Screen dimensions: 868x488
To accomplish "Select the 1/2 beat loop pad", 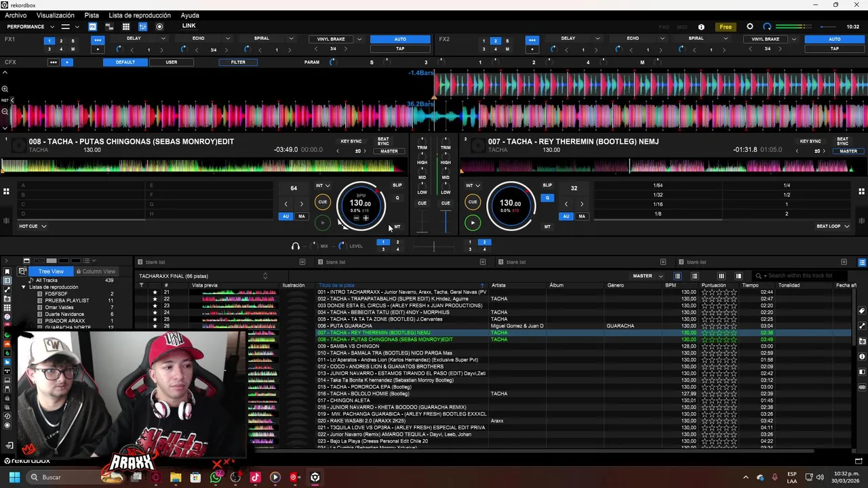I will tap(787, 195).
